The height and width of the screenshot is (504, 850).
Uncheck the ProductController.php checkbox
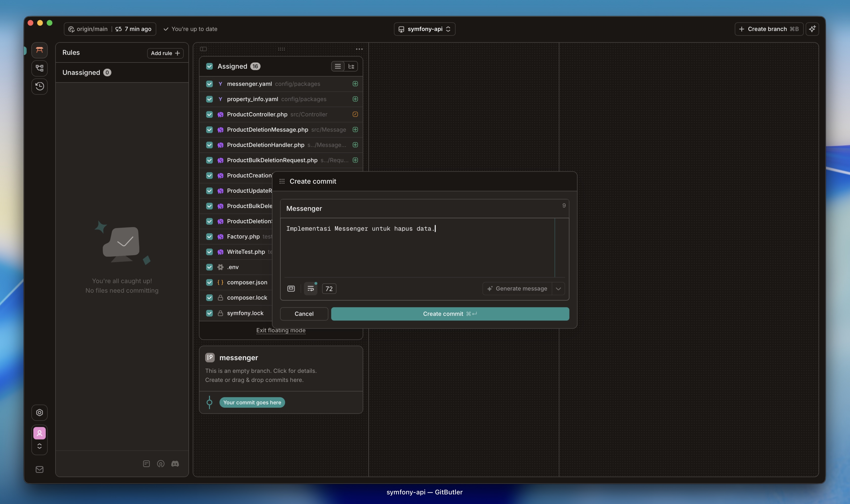tap(209, 114)
